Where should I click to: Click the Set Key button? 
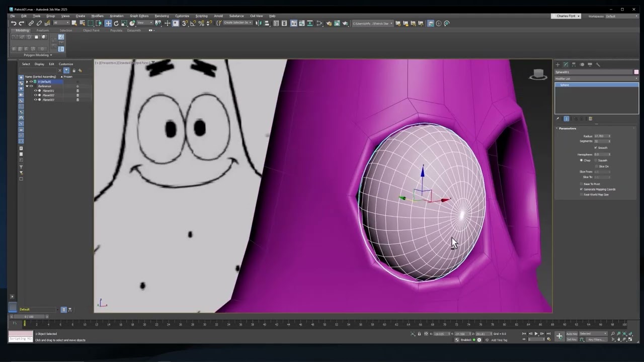(x=572, y=339)
